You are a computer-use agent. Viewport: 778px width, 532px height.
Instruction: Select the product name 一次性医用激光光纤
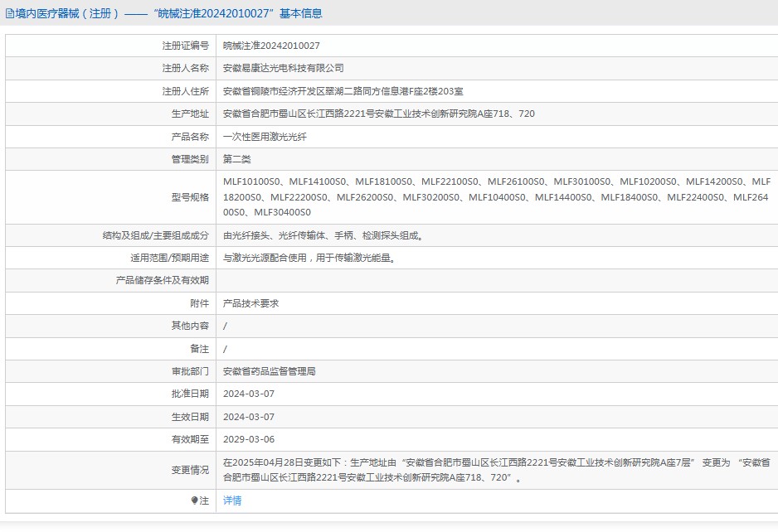[265, 137]
